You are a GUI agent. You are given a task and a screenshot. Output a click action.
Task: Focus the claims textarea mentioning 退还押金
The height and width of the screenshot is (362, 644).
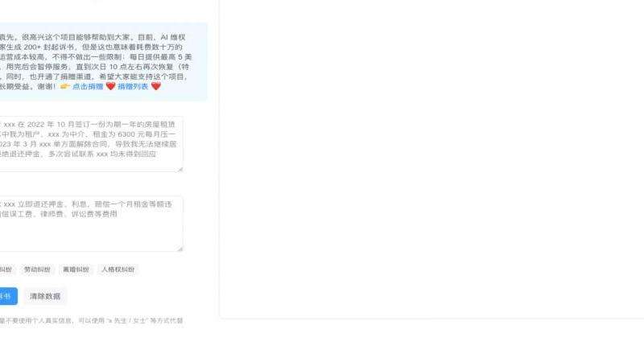coord(91,224)
